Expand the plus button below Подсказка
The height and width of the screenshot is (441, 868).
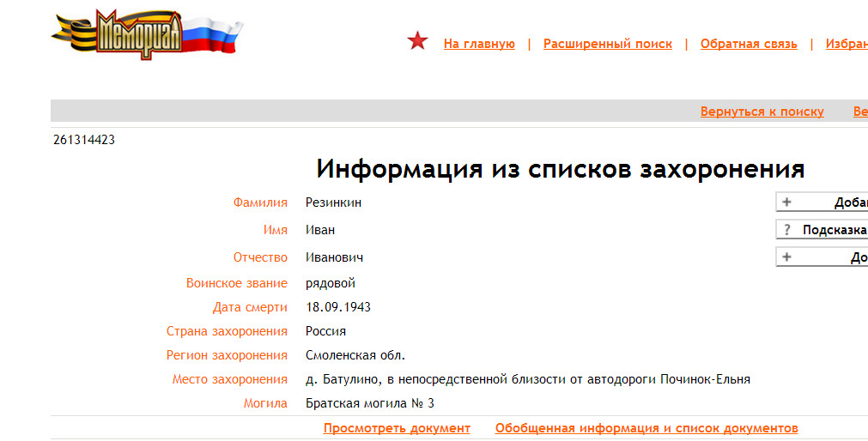(787, 257)
